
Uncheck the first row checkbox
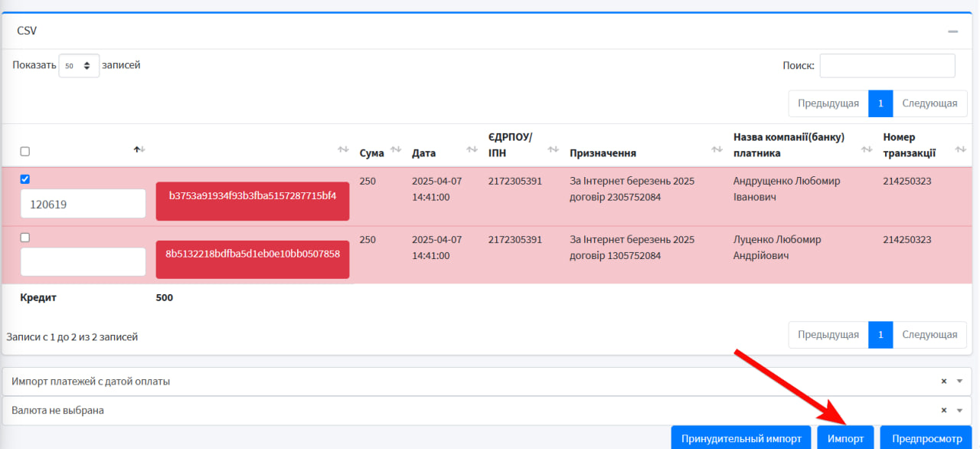point(24,179)
